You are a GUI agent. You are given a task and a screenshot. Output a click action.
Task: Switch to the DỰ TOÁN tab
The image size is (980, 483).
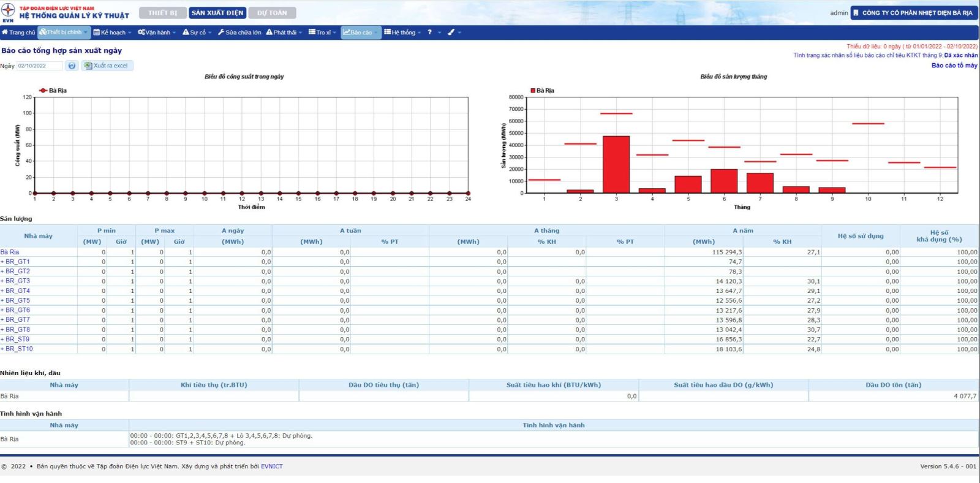pyautogui.click(x=272, y=13)
